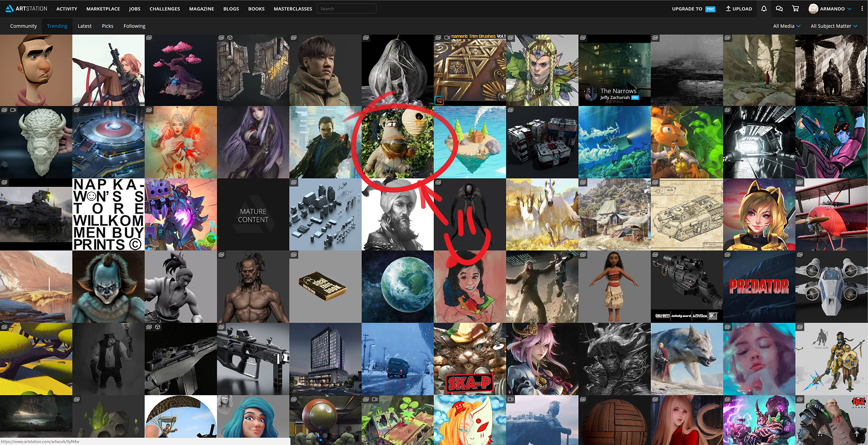Open the tank blueprint sketch thumbnail
Image resolution: width=868 pixels, height=445 pixels.
click(687, 215)
